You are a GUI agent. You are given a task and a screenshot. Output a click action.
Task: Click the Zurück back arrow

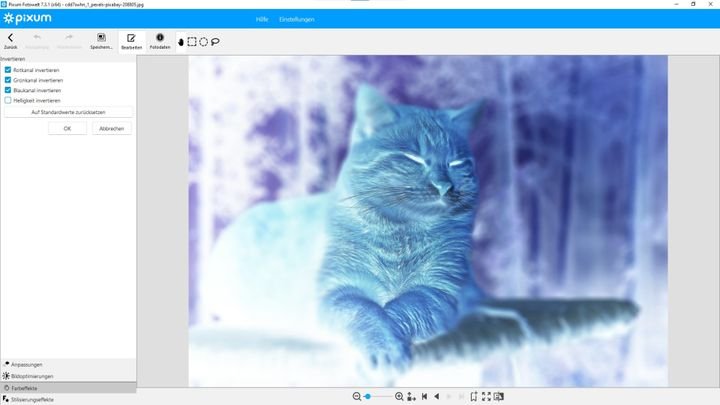(10, 40)
